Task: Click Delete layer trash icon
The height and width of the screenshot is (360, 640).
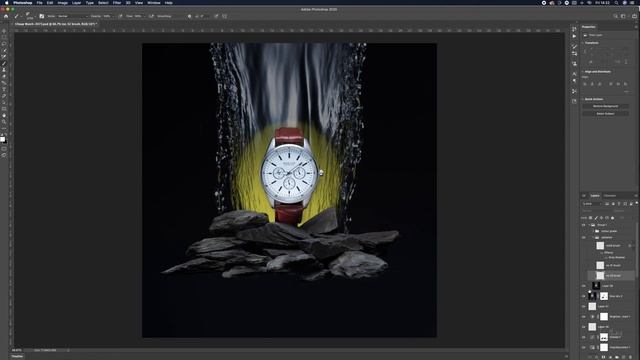Action: 631,357
